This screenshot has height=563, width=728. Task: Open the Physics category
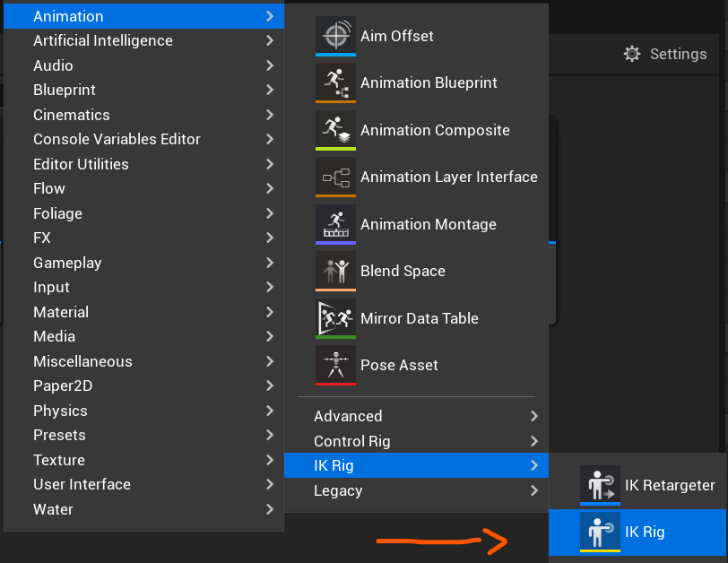[143, 411]
